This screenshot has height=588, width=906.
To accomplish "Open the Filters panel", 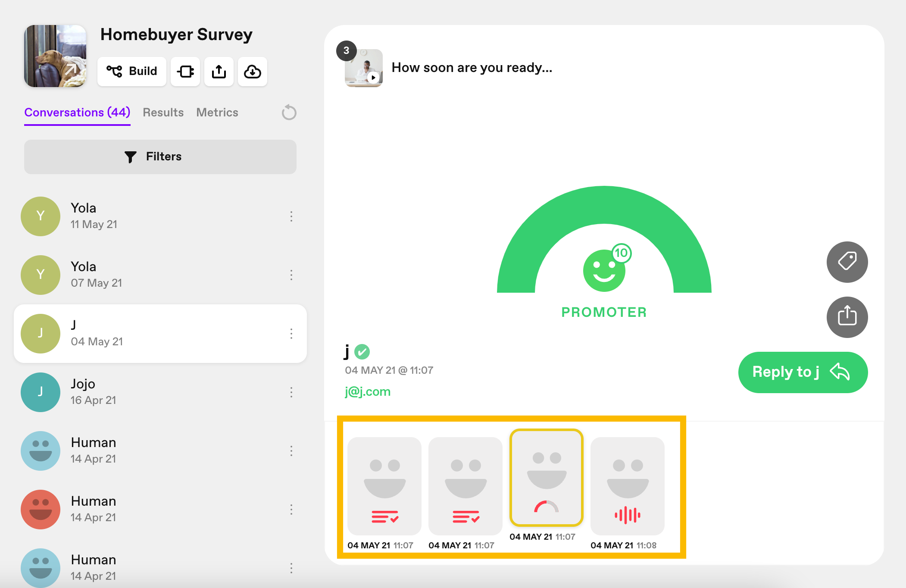I will coord(160,156).
